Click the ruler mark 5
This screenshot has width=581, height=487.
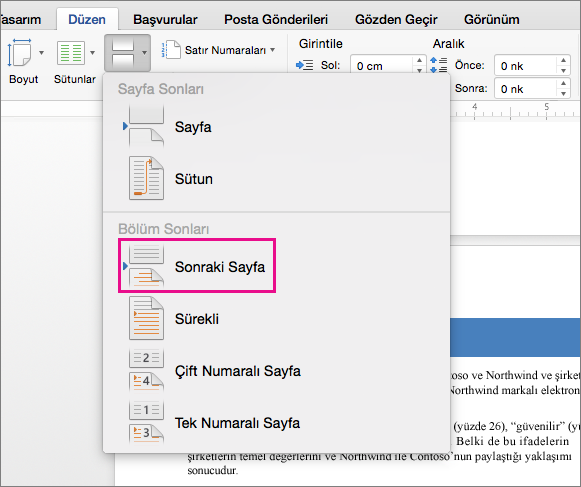coord(547,107)
